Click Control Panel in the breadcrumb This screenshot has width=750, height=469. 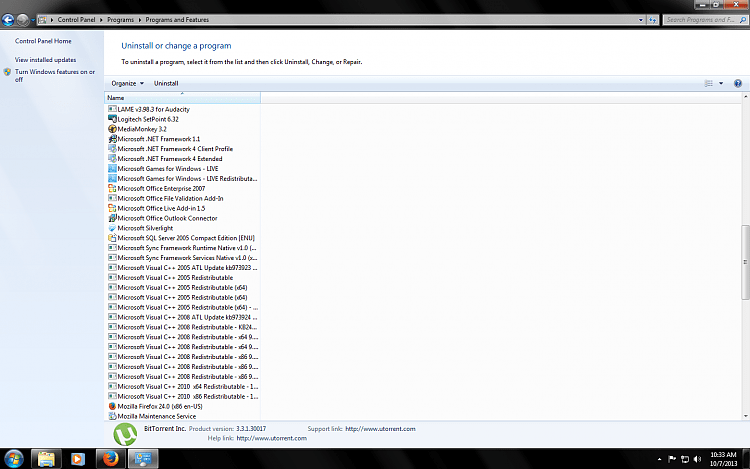(76, 20)
